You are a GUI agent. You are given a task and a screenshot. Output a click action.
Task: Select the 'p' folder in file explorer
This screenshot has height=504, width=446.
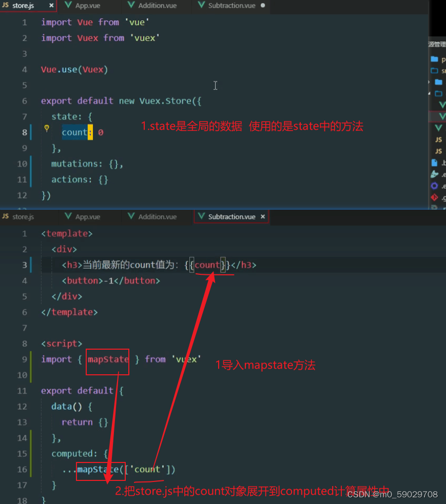coord(438,59)
